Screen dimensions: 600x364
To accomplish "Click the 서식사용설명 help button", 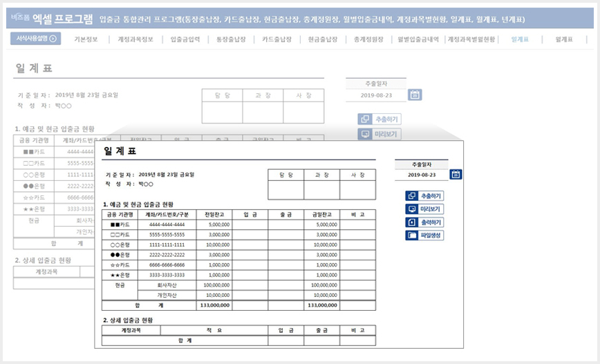I will 35,39.
